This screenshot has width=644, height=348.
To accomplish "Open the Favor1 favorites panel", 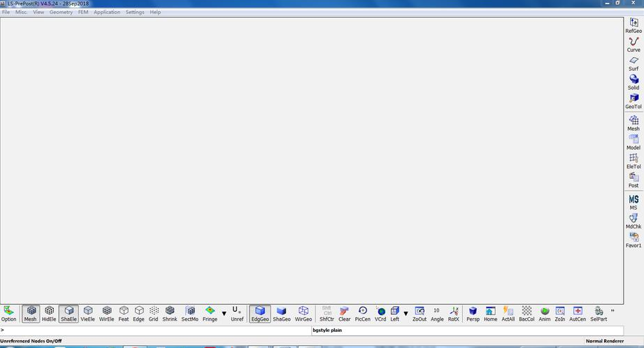I will (x=634, y=240).
